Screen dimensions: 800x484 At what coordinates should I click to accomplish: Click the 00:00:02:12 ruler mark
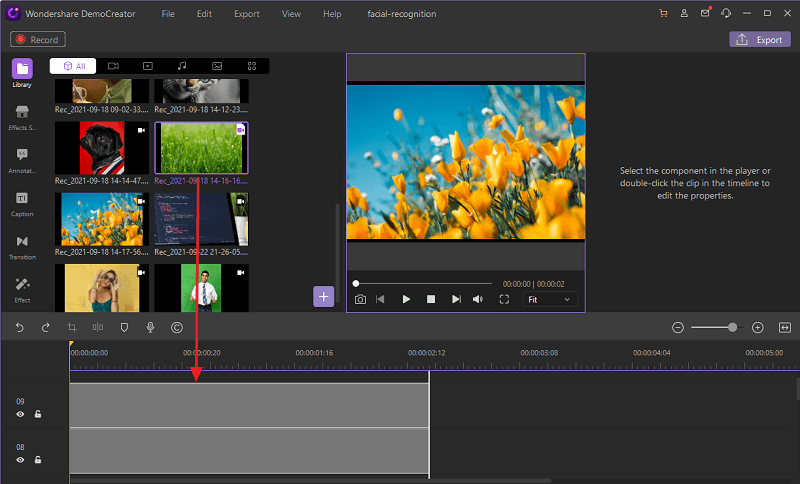point(427,352)
